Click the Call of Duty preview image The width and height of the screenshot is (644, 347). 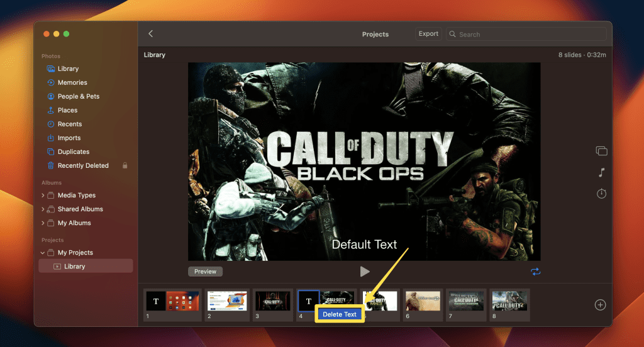click(364, 162)
